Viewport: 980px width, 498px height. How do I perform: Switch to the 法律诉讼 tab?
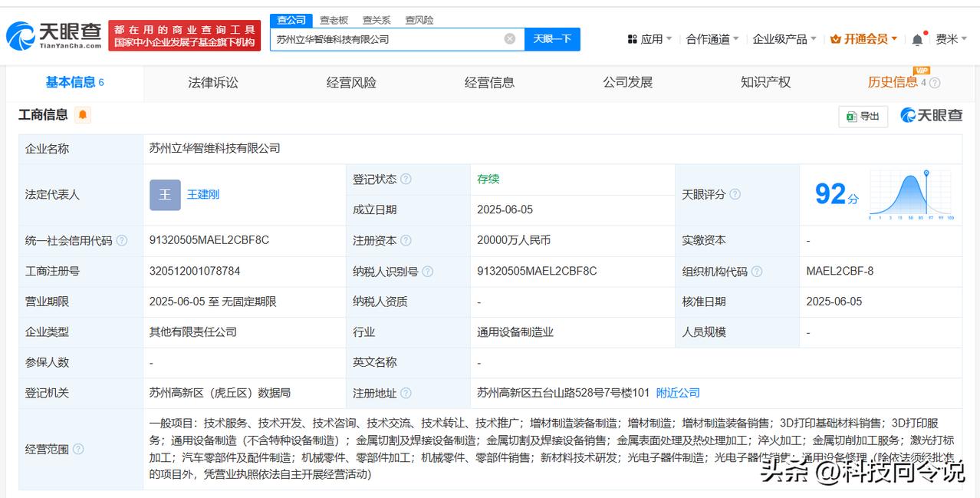pos(213,83)
